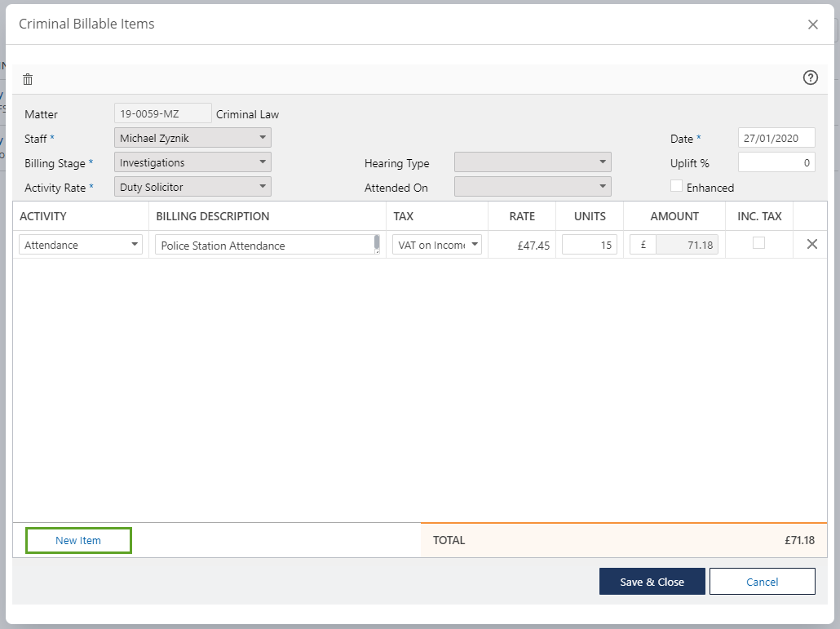Expand the Hearing Type dropdown
Image resolution: width=840 pixels, height=629 pixels.
532,162
